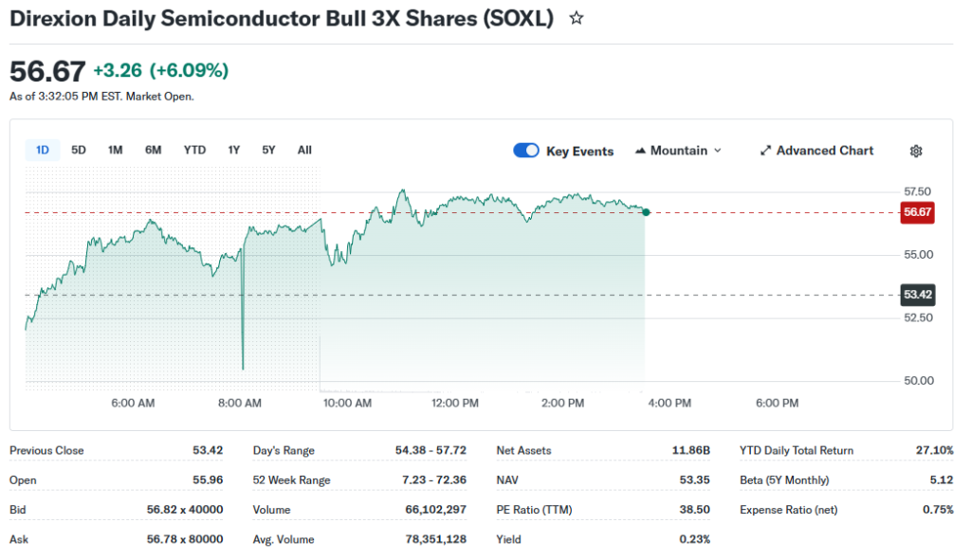Open chart settings gear icon
Image resolution: width=971 pixels, height=560 pixels.
[916, 151]
